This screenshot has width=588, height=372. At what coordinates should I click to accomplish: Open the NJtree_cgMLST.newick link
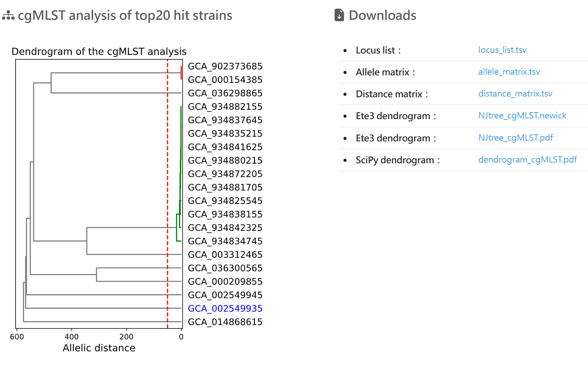tap(522, 116)
